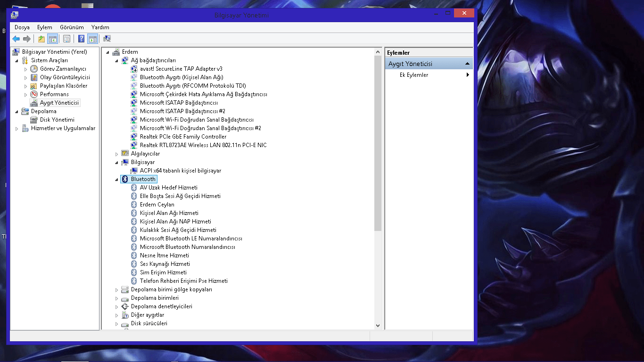
Task: Select Realtek RTL8723AE Wireless LAN 802.11n PCI-E NIC
Action: click(203, 145)
